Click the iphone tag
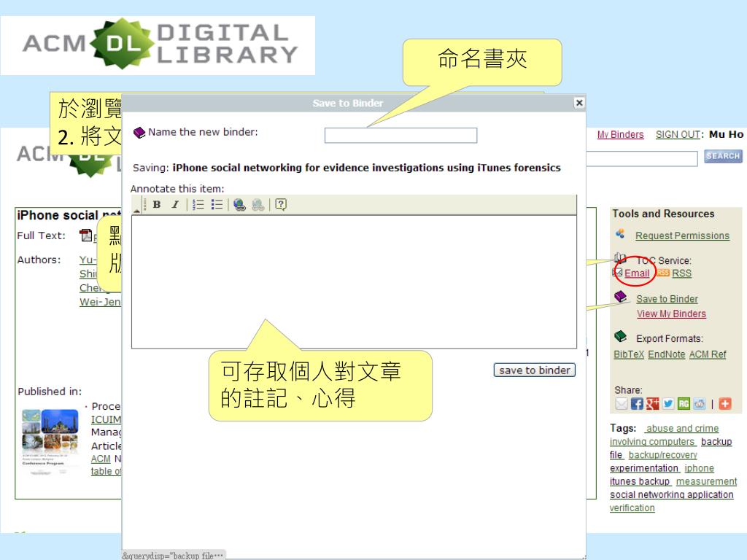Screen dimensions: 747x560 (x=700, y=469)
